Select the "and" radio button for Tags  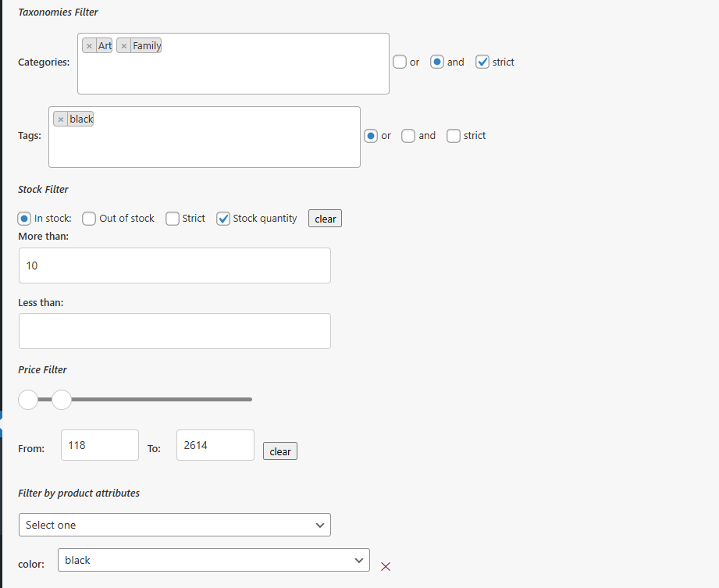(408, 135)
